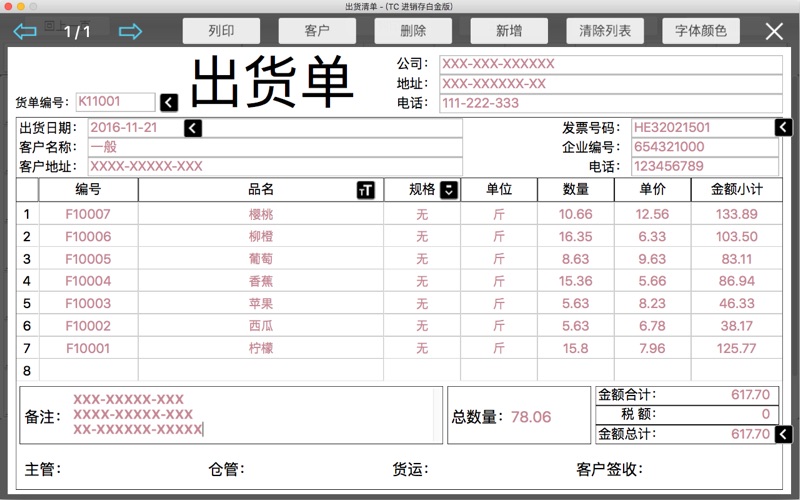
Task: Open the picker arrow next to 出货日期
Action: [x=193, y=128]
